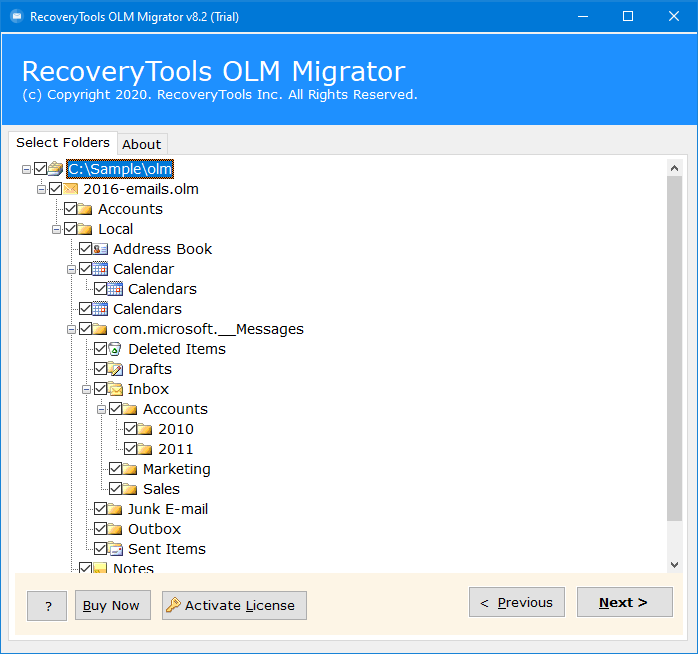Click the Deleted Items recycle bin icon
Image resolution: width=698 pixels, height=654 pixels.
115,349
